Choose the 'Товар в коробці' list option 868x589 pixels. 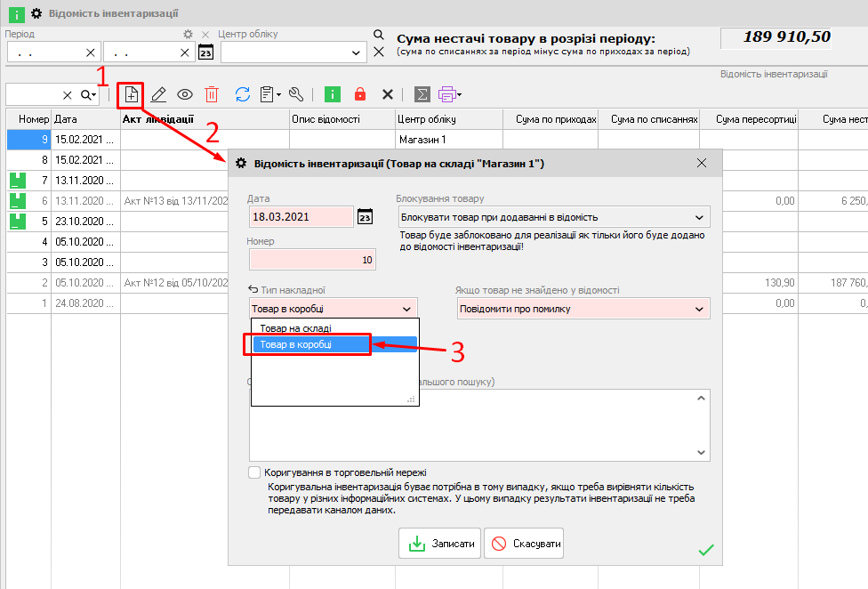coord(295,344)
